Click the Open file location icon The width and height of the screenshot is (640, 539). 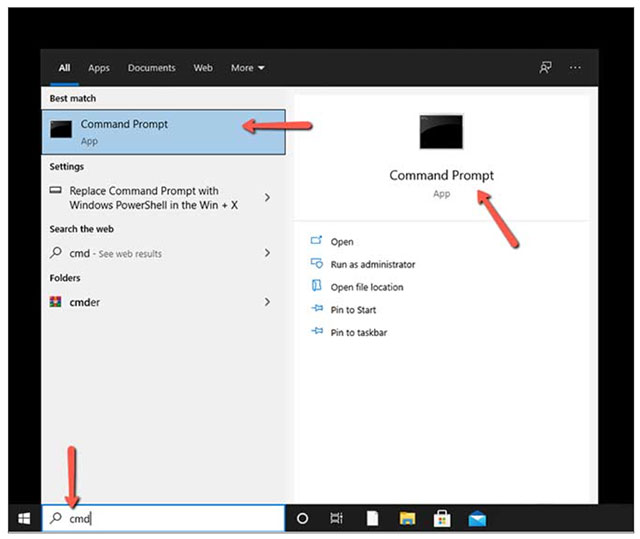[316, 286]
